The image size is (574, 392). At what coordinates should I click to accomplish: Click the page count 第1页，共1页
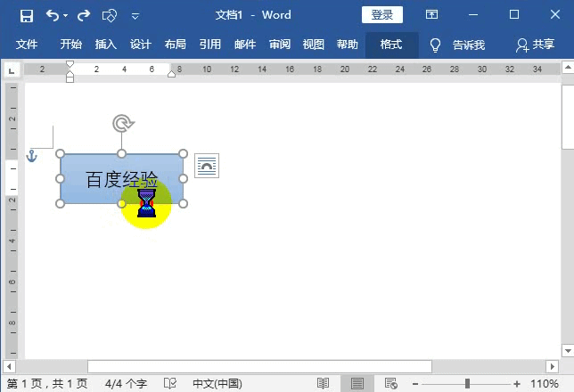47,384
